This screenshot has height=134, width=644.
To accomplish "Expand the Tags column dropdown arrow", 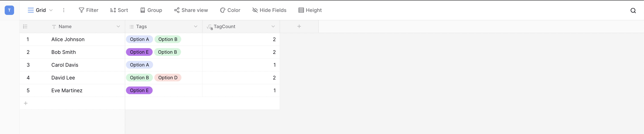I will tap(196, 26).
